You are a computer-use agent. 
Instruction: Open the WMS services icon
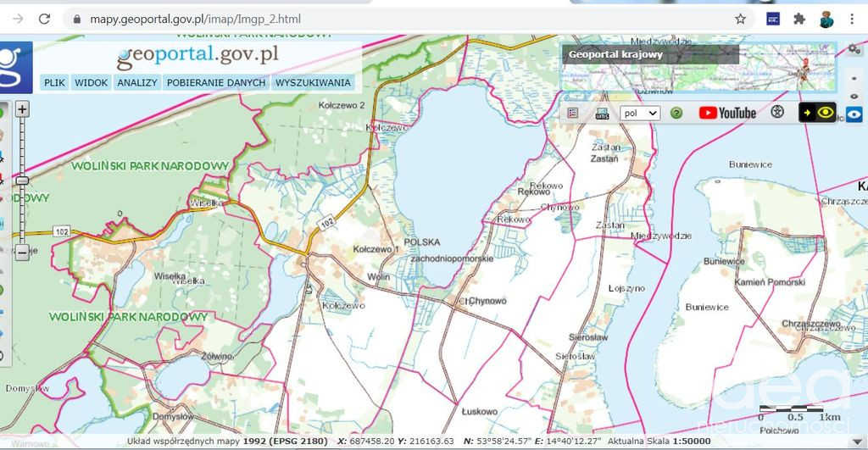602,114
